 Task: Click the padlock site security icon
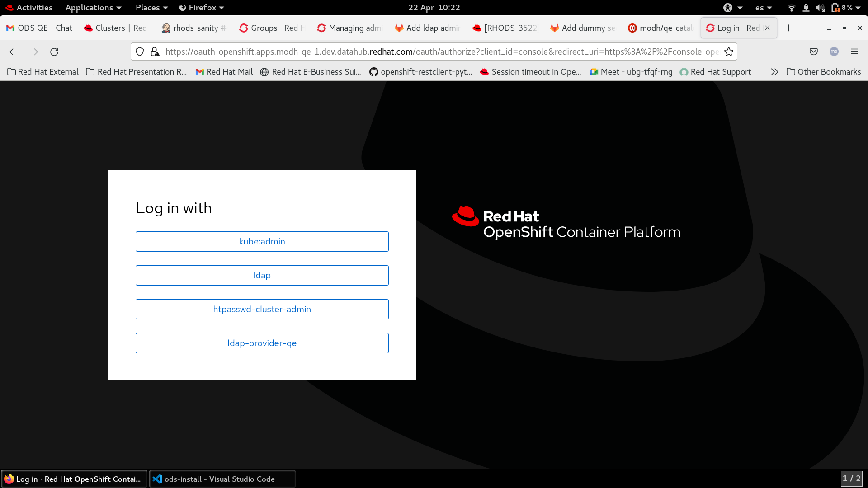pos(155,52)
